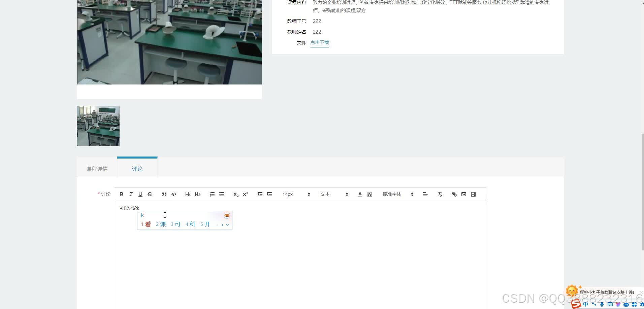Clear text formatting with the Tx icon
644x309 pixels.
(x=440, y=194)
